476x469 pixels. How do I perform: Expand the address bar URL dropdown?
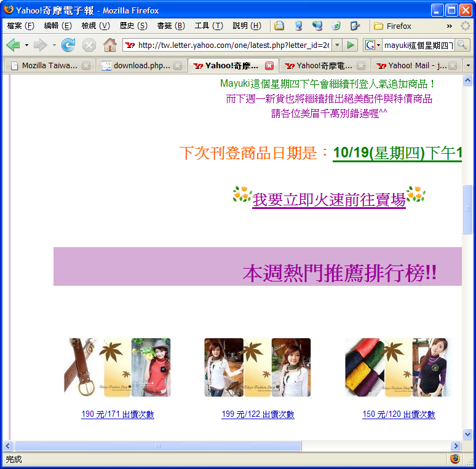(337, 45)
